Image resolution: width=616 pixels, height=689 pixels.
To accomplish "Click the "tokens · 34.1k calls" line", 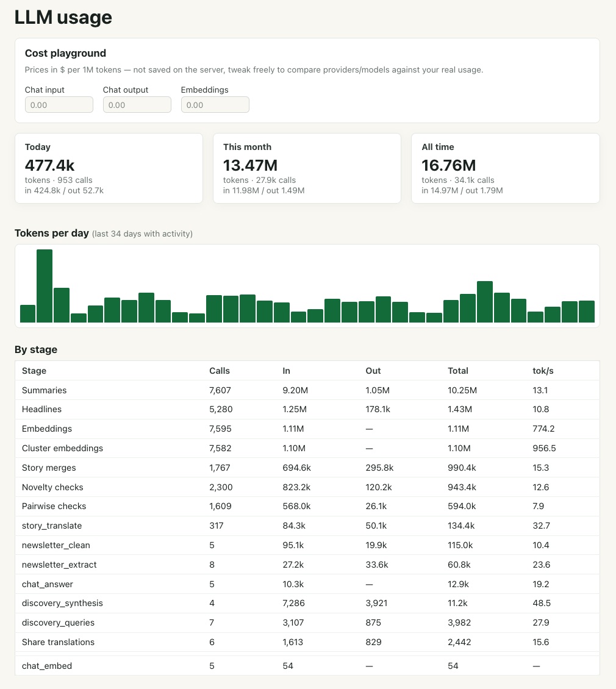I will [457, 180].
